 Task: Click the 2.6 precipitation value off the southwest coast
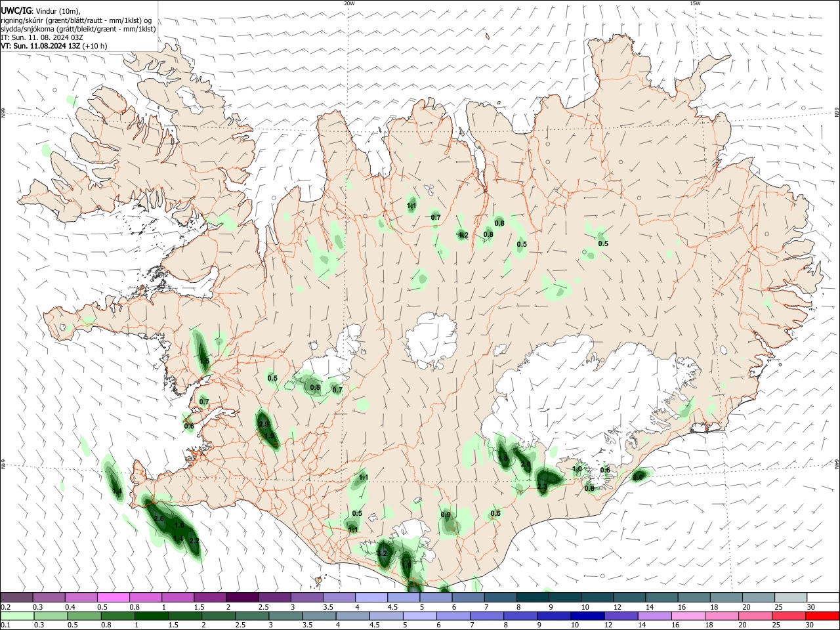point(159,518)
